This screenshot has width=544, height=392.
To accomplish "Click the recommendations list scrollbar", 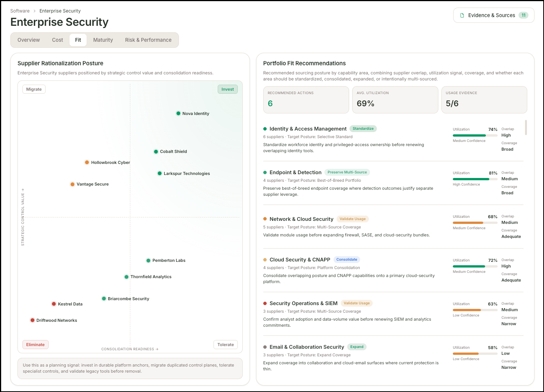I will [526, 128].
